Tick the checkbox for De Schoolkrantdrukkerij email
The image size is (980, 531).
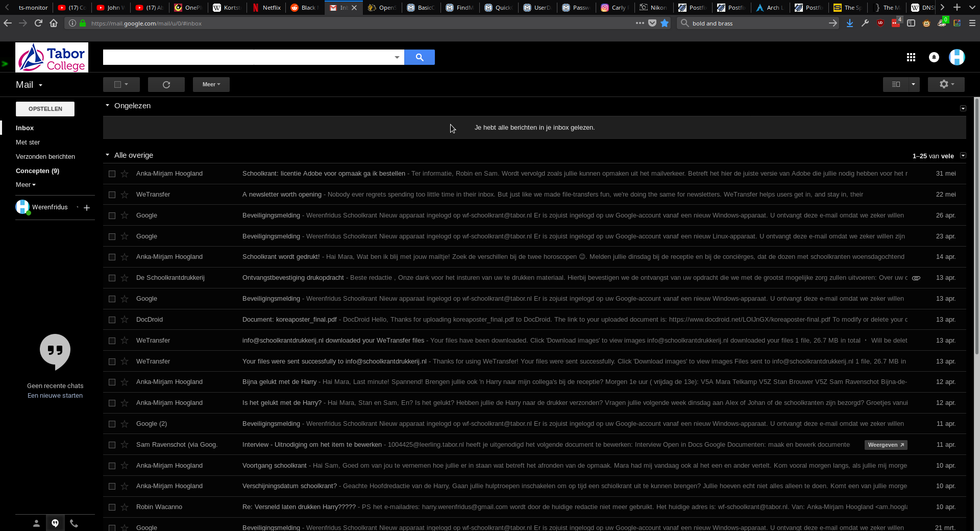(112, 278)
